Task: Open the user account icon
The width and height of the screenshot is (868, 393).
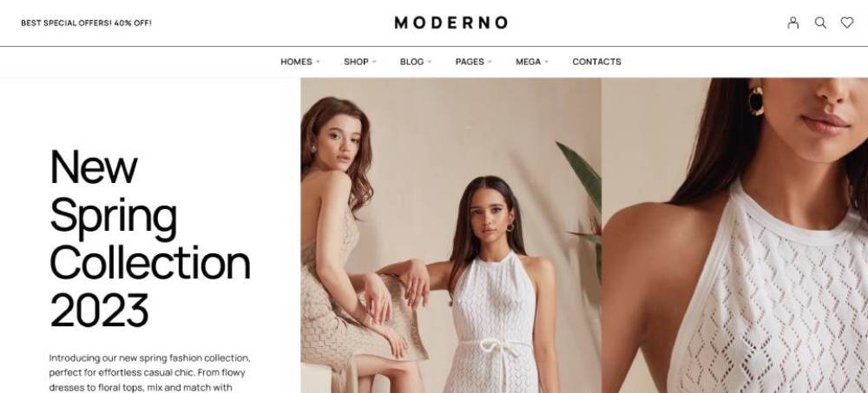Action: tap(793, 23)
